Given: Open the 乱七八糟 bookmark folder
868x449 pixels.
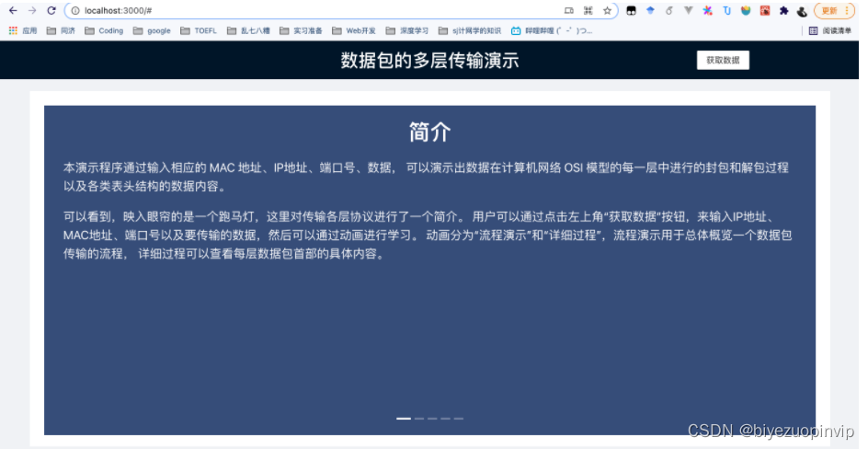Looking at the screenshot, I should pos(248,30).
